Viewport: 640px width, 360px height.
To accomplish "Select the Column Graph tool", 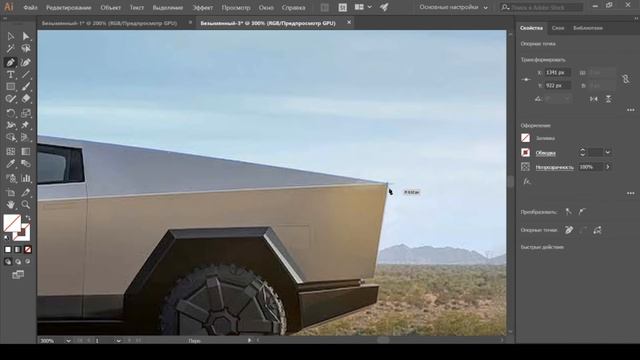I will (x=26, y=178).
